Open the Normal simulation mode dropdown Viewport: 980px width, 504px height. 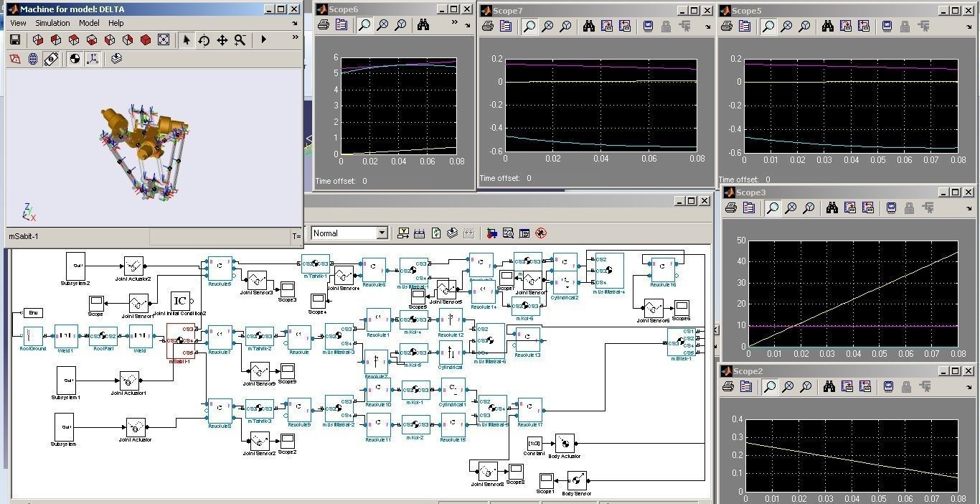[350, 233]
